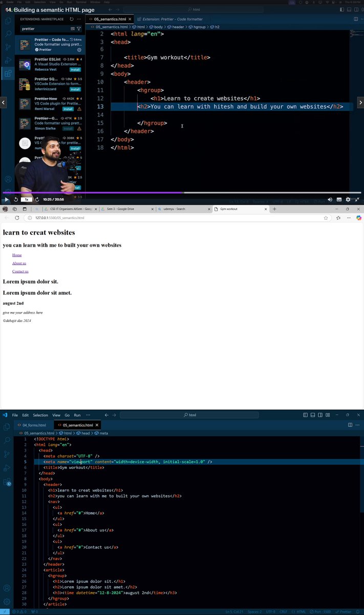Open the File menu in the lower VS Code
Viewport: 364px width, 615px height.
pyautogui.click(x=15, y=415)
